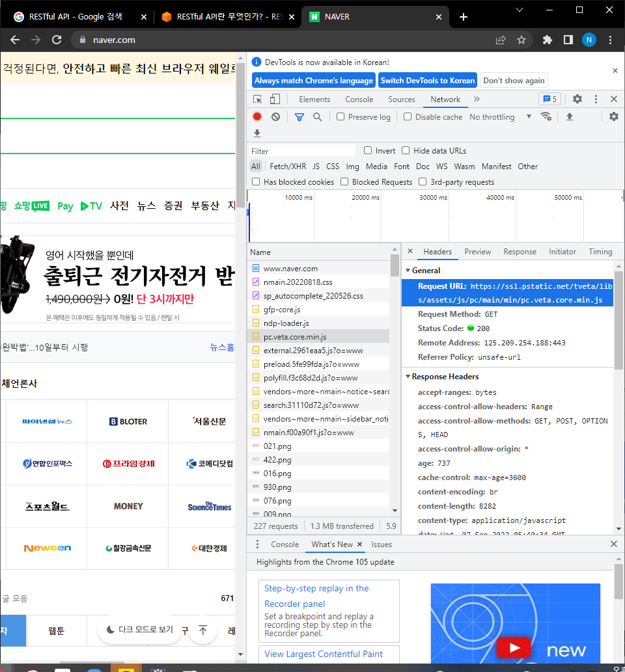Screen dimensions: 625x672
Task: Enable the Disable cache checkbox
Action: [408, 116]
